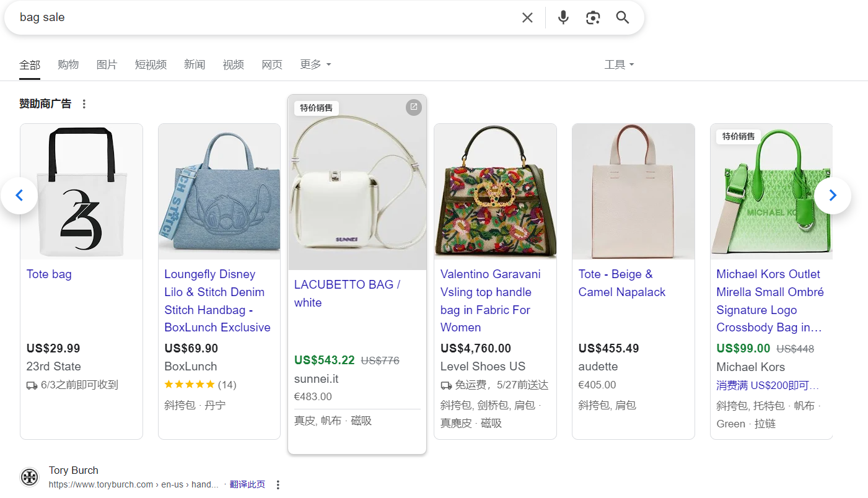The image size is (868, 498).
Task: Switch to the 新闻 tab
Action: point(195,64)
